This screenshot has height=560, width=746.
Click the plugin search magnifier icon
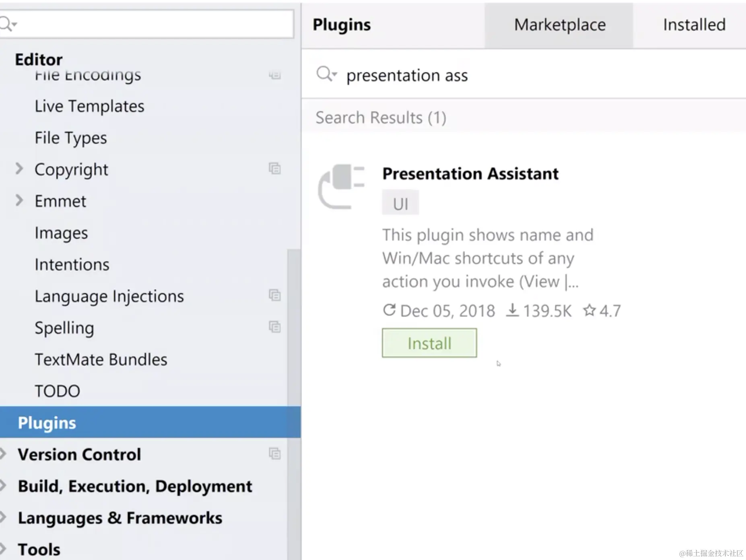click(325, 74)
